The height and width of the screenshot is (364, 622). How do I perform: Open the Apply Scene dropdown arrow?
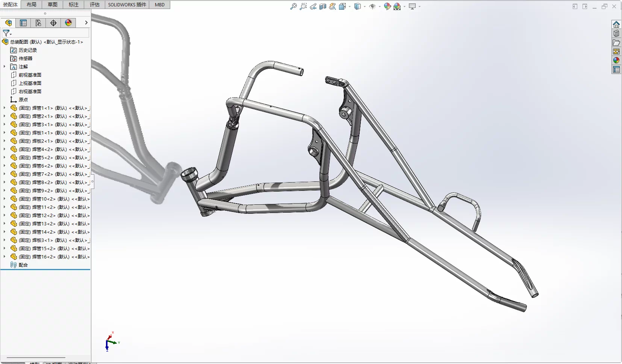[404, 6]
